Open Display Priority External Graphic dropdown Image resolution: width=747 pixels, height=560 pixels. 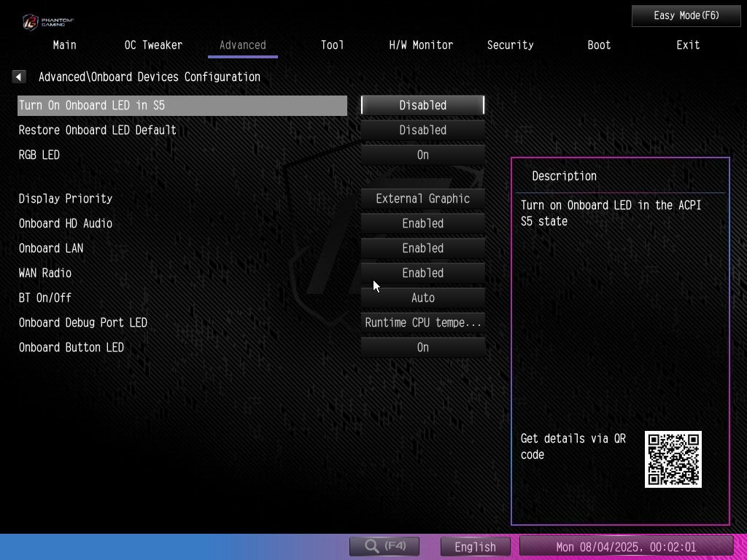coord(422,198)
